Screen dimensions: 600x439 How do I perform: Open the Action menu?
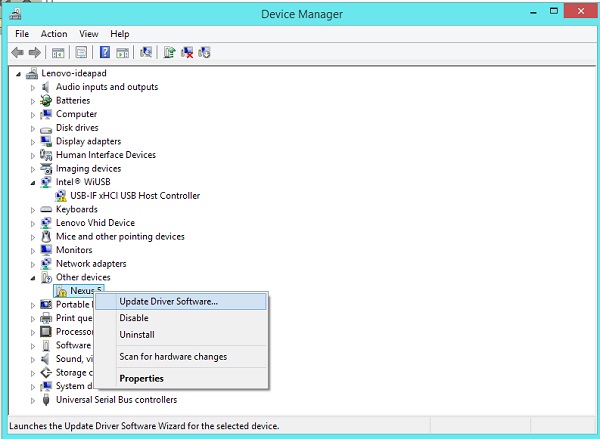pos(54,34)
